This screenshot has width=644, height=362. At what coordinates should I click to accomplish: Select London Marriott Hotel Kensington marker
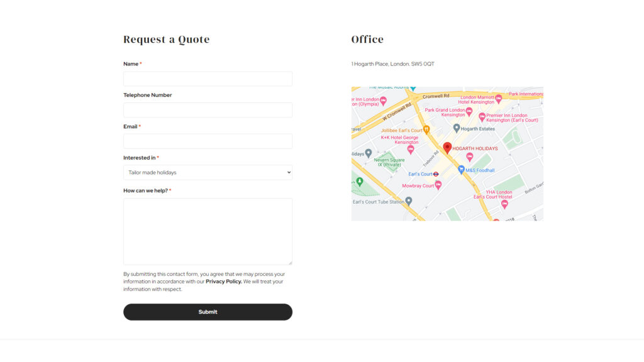tap(498, 99)
